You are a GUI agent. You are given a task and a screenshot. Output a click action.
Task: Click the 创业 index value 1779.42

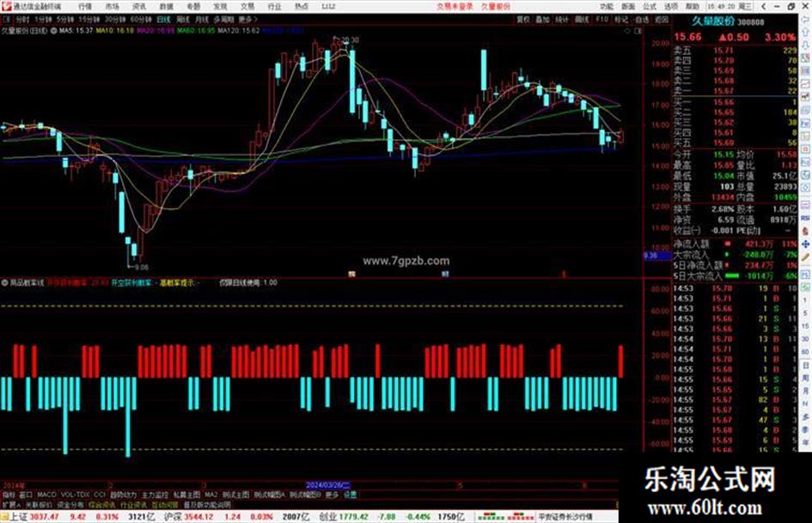(x=354, y=517)
